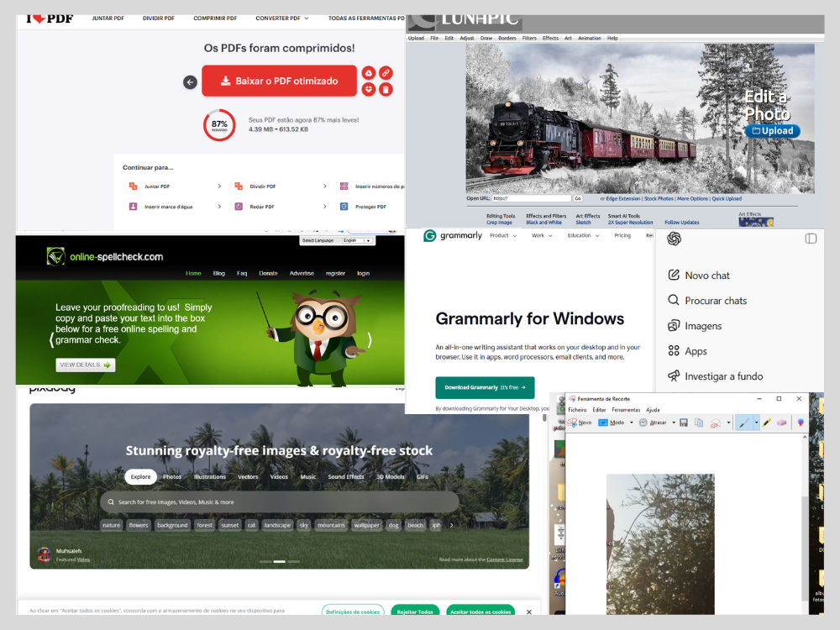
Task: Open Inserir marca d'água option
Action: (175, 207)
